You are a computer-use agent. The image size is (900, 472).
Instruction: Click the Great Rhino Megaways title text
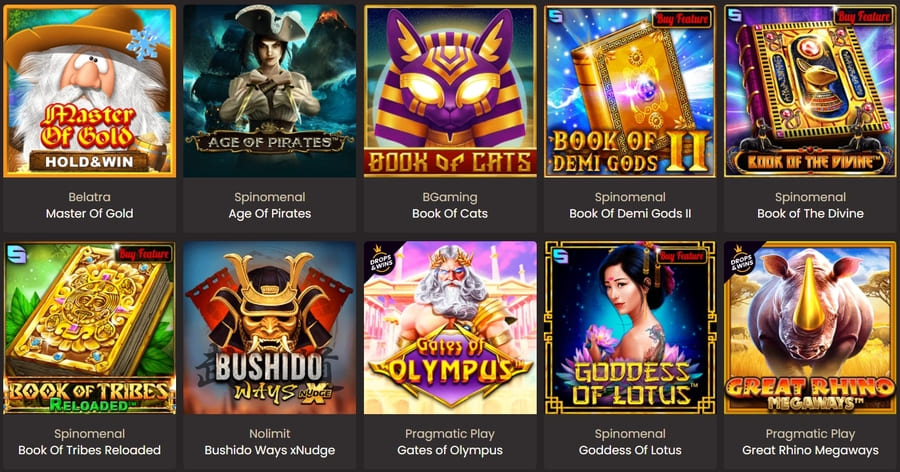[x=810, y=450]
